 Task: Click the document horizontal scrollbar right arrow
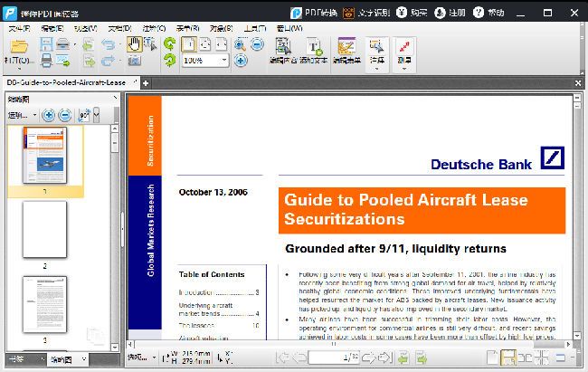tap(568, 344)
